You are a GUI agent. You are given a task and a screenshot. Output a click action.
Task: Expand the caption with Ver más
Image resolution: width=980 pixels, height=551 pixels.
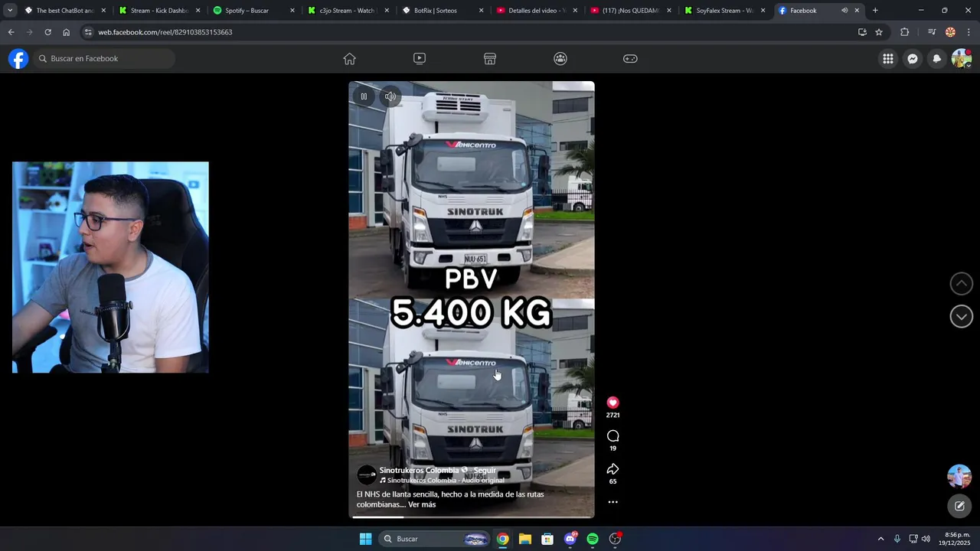coord(422,505)
